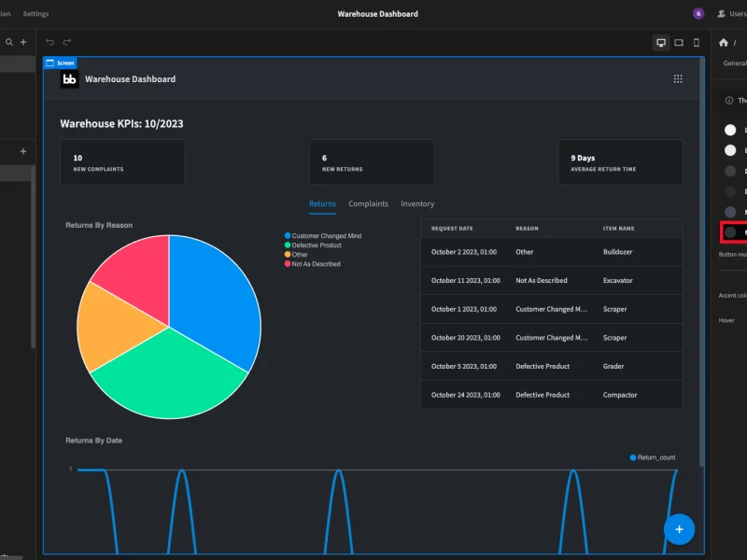The width and height of the screenshot is (747, 560).
Task: Open the grid menu icon in dashboard header
Action: point(678,79)
